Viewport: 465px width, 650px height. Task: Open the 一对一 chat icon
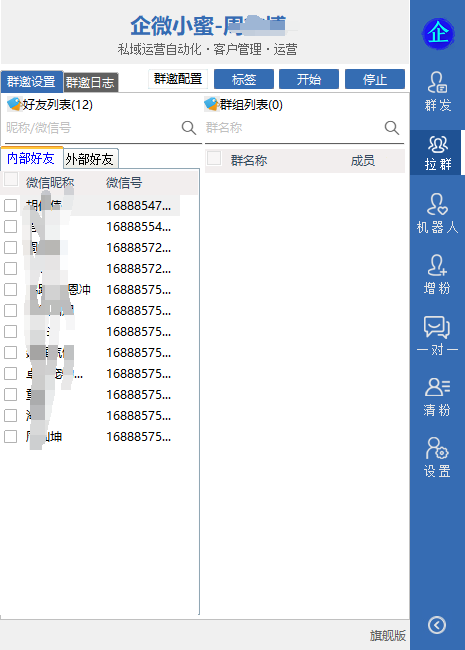(x=438, y=335)
